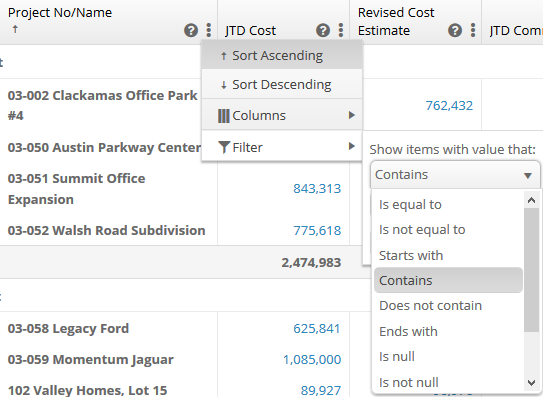Image resolution: width=543 pixels, height=397 pixels.
Task: Select highlighted 'Contains' option in list
Action: pos(448,280)
